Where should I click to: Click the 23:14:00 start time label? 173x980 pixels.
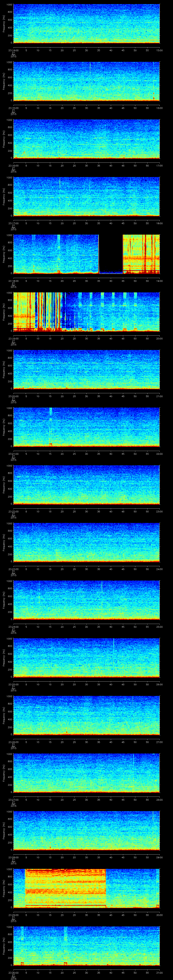[13, 50]
